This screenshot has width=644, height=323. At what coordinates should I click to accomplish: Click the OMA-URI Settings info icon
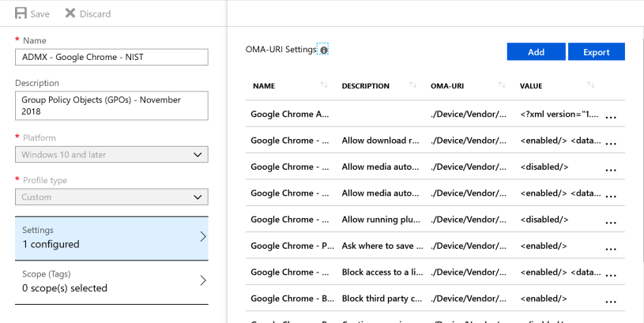pyautogui.click(x=324, y=50)
